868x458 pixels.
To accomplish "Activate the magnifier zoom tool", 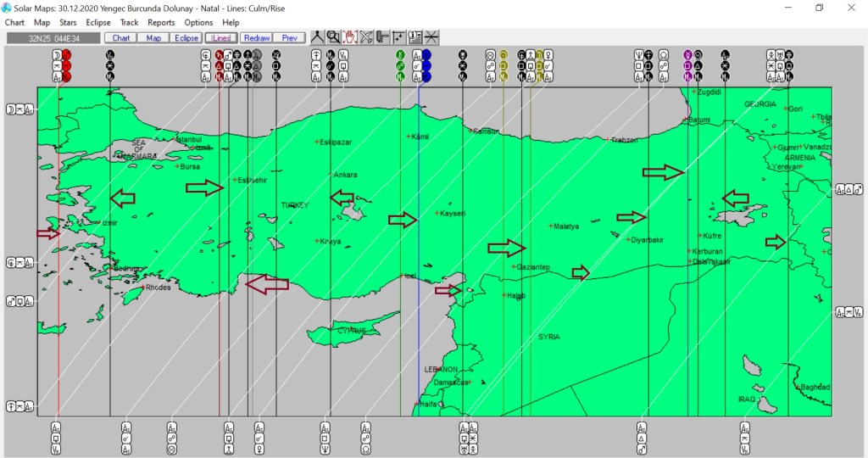I will [x=333, y=37].
